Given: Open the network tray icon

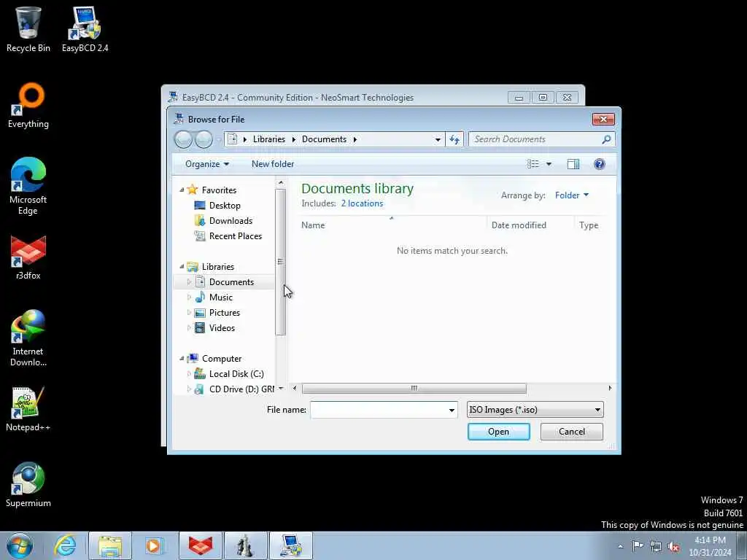Looking at the screenshot, I should 656,546.
